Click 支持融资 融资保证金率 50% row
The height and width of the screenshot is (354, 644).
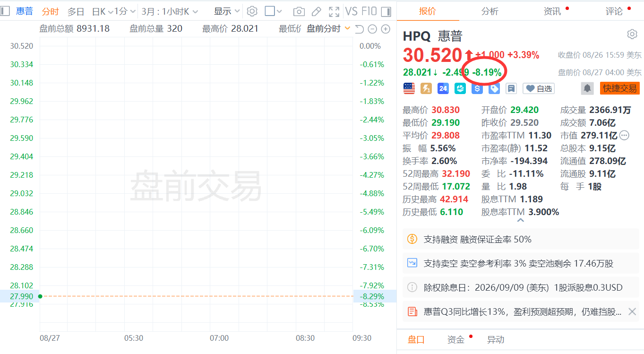(522, 239)
